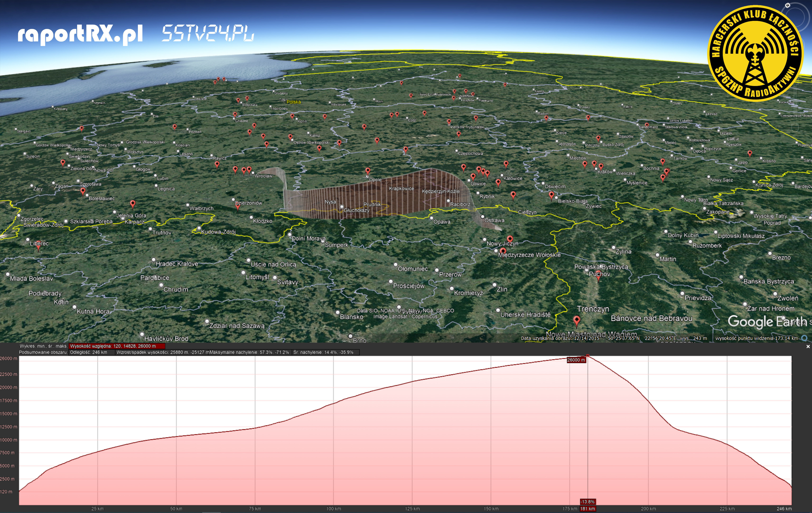Click the pin above Jasło
Image resolution: width=812 pixels, height=513 pixels.
[750, 154]
